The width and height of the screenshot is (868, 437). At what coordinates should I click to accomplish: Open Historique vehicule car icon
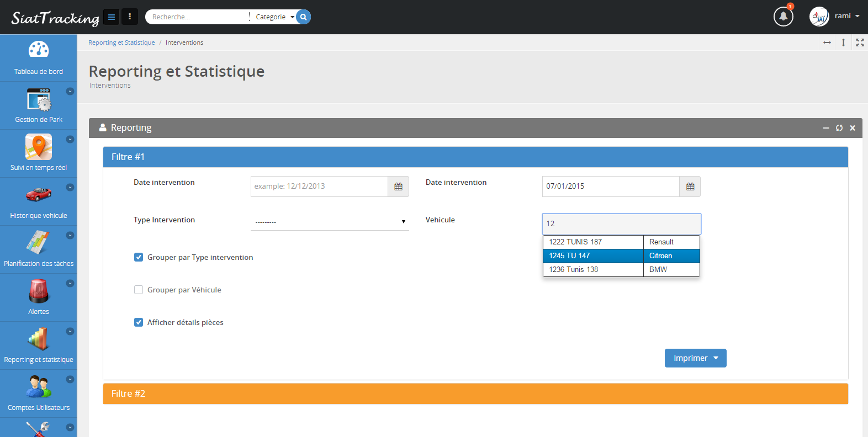(x=39, y=194)
